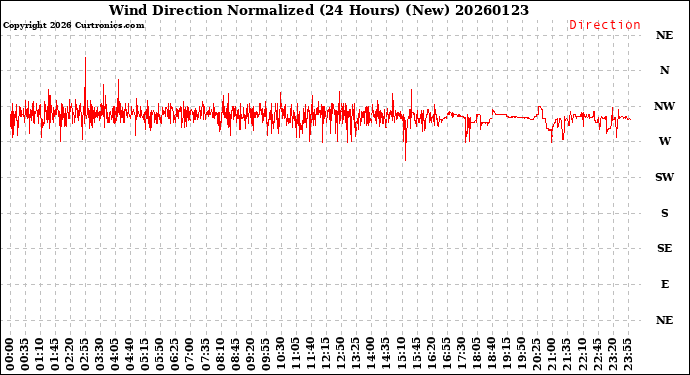Screen dimensions: 690x375
Task: Click the "S" direction axis label
Action: (664, 213)
